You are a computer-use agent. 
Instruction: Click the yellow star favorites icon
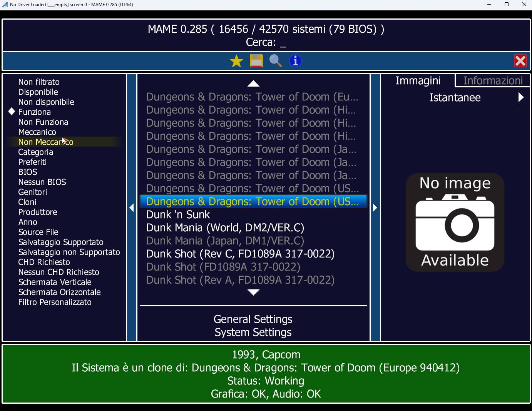click(x=236, y=61)
